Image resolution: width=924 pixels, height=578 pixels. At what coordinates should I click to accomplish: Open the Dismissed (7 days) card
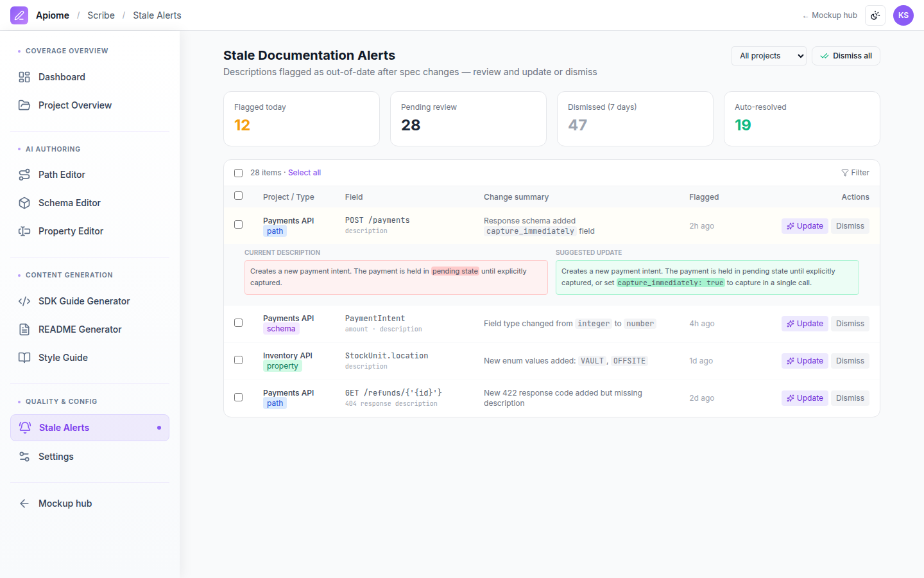(x=635, y=119)
